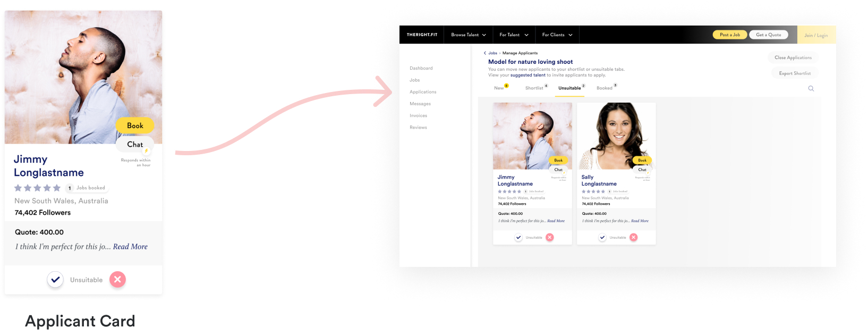Click Sally Longlastname's photo thumbnail
This screenshot has width=868, height=336.
pyautogui.click(x=616, y=136)
